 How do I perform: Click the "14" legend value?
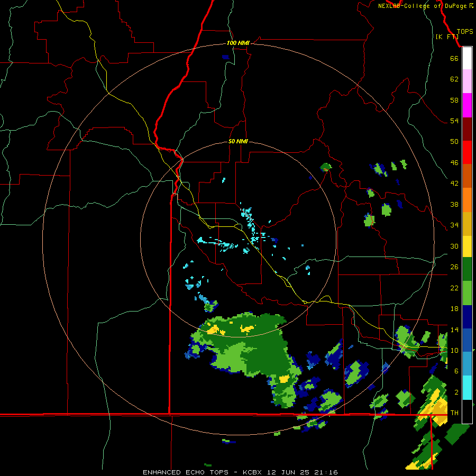(454, 329)
